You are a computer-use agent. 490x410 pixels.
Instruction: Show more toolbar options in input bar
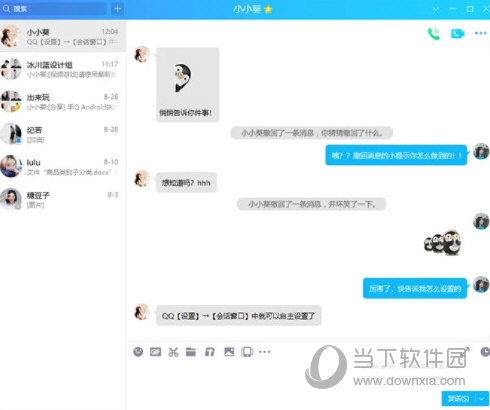click(x=265, y=352)
